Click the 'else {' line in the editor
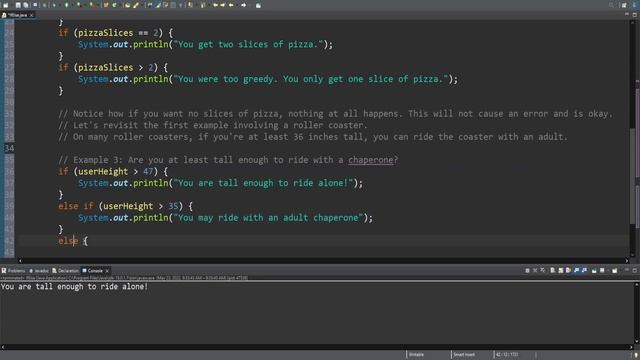The image size is (640, 360). tap(73, 241)
